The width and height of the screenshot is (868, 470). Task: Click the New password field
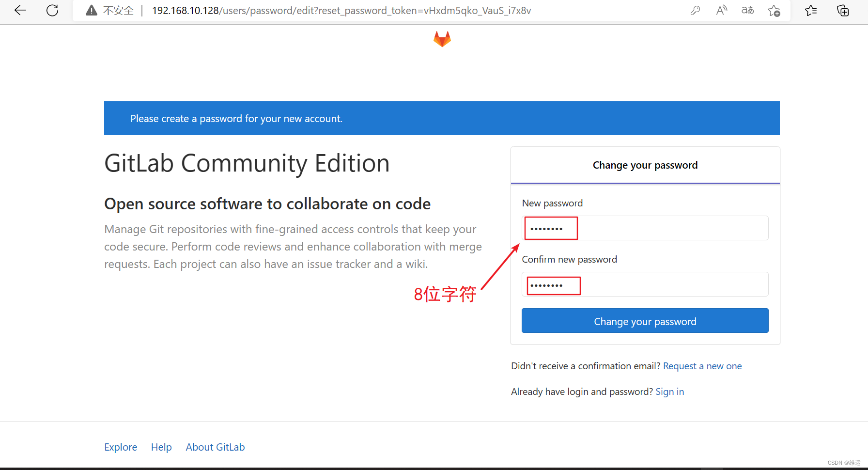645,228
